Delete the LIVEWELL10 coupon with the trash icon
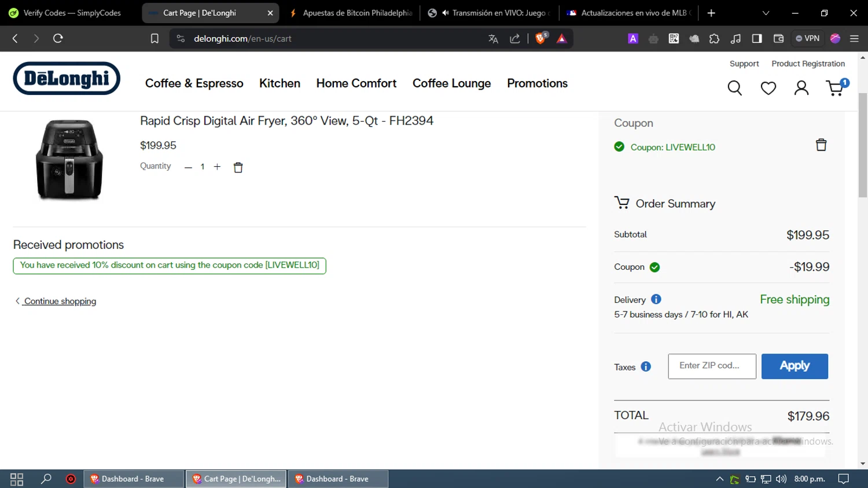Screen dimensions: 868x488 [x=821, y=145]
